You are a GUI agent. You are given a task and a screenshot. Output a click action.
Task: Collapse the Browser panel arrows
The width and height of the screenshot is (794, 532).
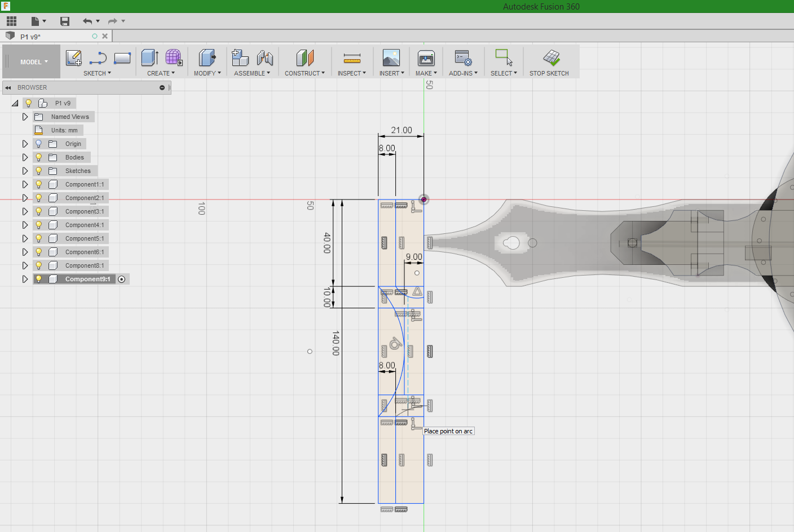(x=8, y=88)
